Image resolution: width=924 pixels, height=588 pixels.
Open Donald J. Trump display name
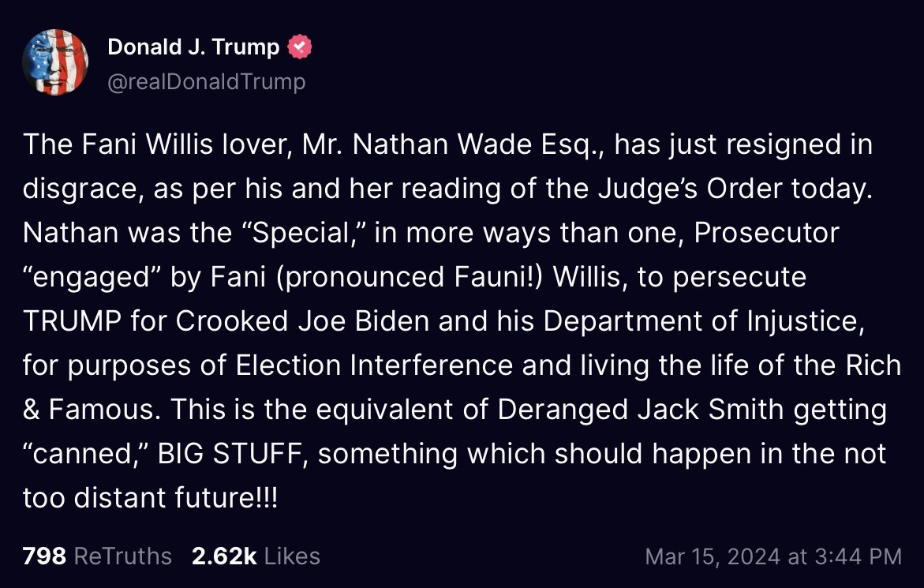point(193,47)
